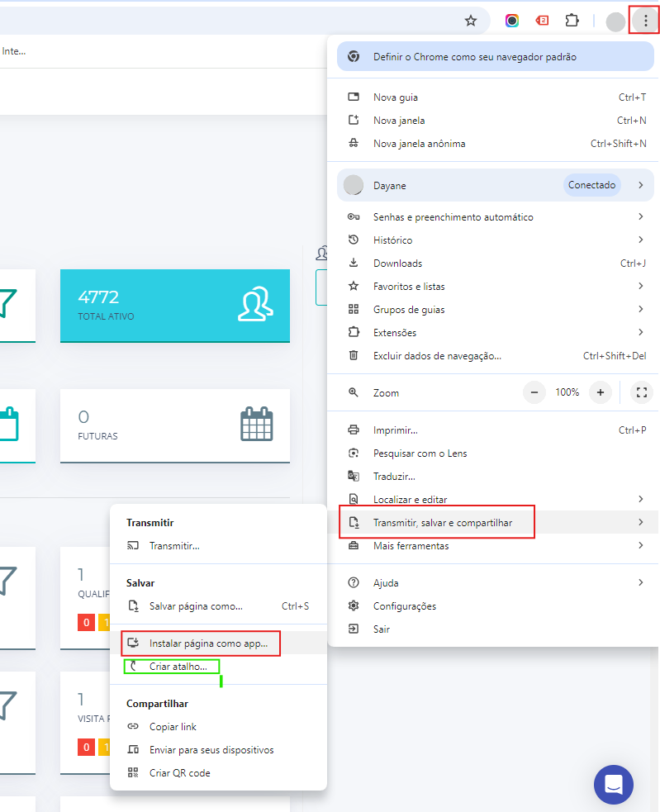This screenshot has width=660, height=812.
Task: Expand the Histórico submenu
Action: point(494,240)
